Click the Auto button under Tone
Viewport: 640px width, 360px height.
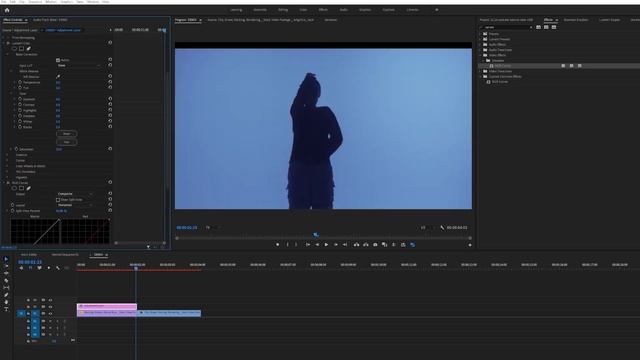click(x=67, y=142)
